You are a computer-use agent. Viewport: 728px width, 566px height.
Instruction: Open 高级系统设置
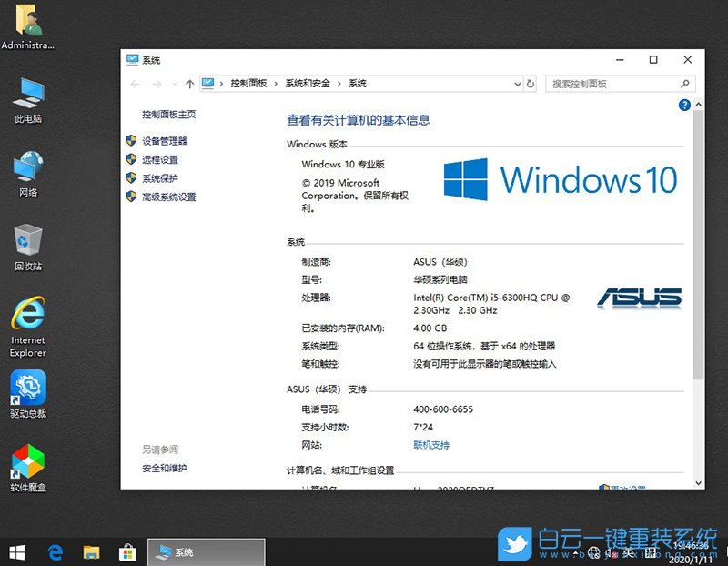(169, 197)
